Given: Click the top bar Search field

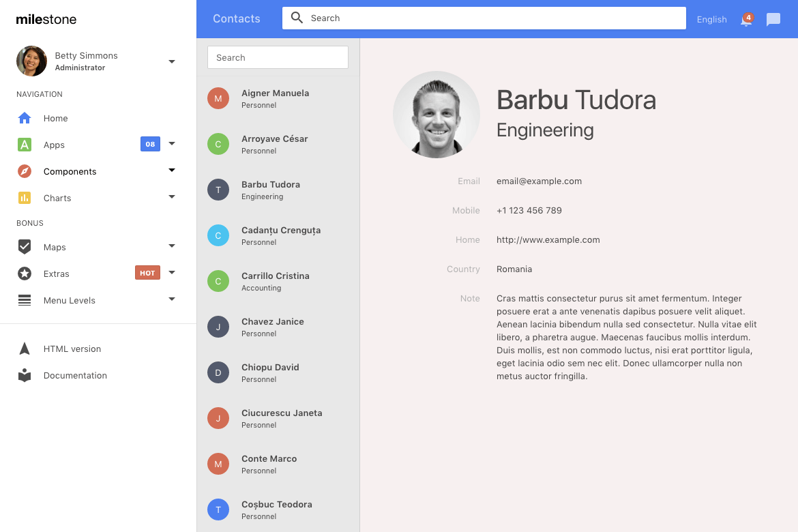Looking at the screenshot, I should click(x=484, y=18).
